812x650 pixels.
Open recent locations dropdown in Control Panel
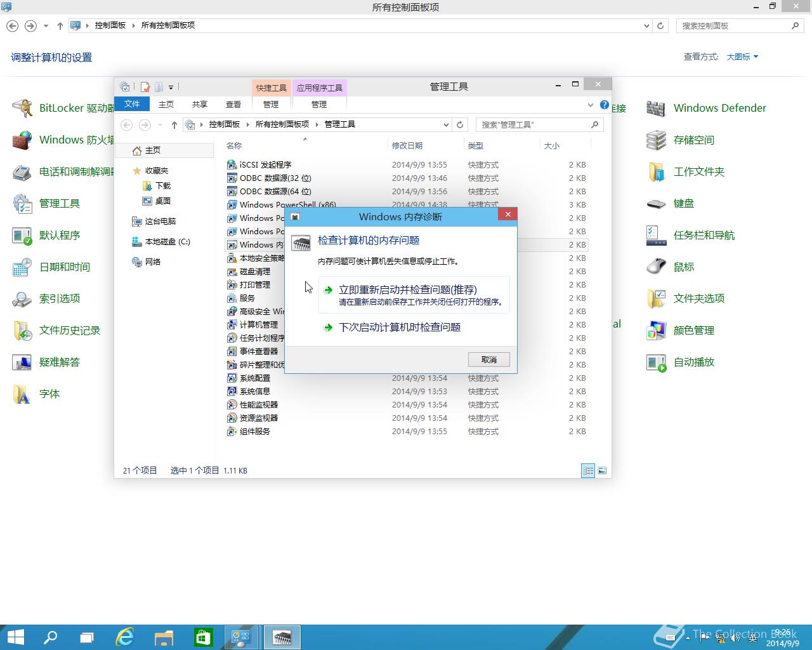pos(46,26)
